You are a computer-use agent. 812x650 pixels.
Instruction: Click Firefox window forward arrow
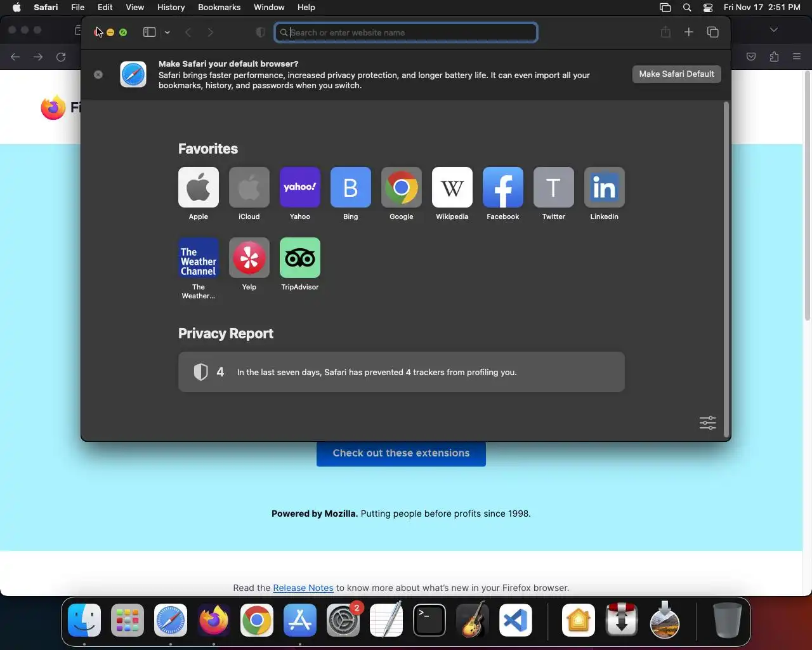[38, 57]
